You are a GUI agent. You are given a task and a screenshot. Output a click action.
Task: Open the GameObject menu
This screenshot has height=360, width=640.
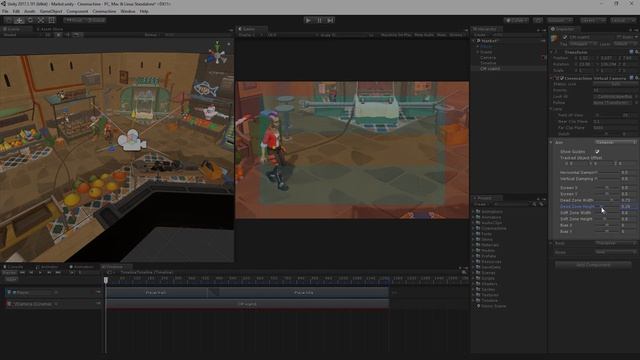click(x=51, y=11)
